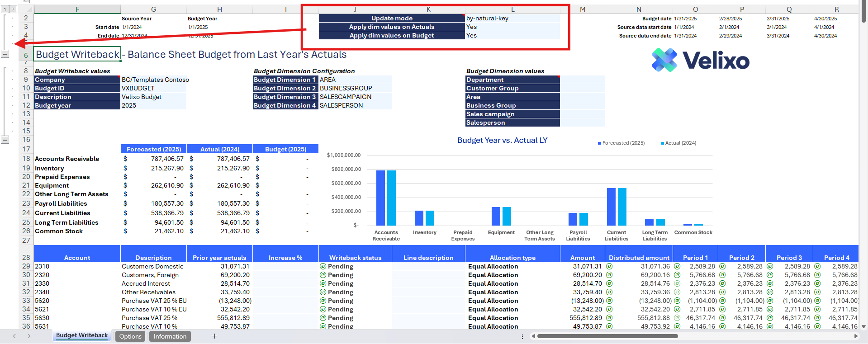Click Pending status icon for account 5620
868x344 pixels.
[x=323, y=301]
